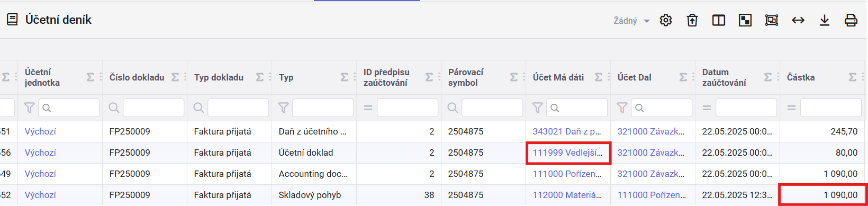The width and height of the screenshot is (868, 206).
Task: Click sigma icon in ID předpisu zaúčtování column
Action: point(429,77)
